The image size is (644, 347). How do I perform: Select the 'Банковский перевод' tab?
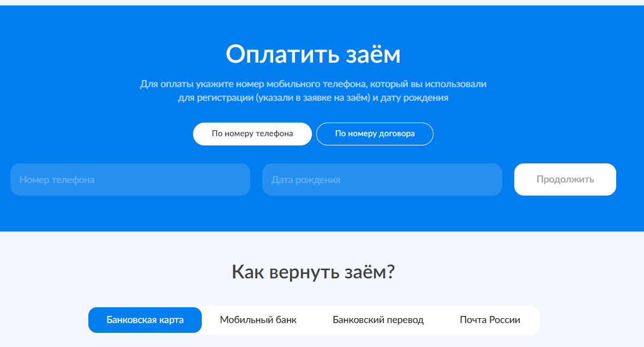[378, 320]
